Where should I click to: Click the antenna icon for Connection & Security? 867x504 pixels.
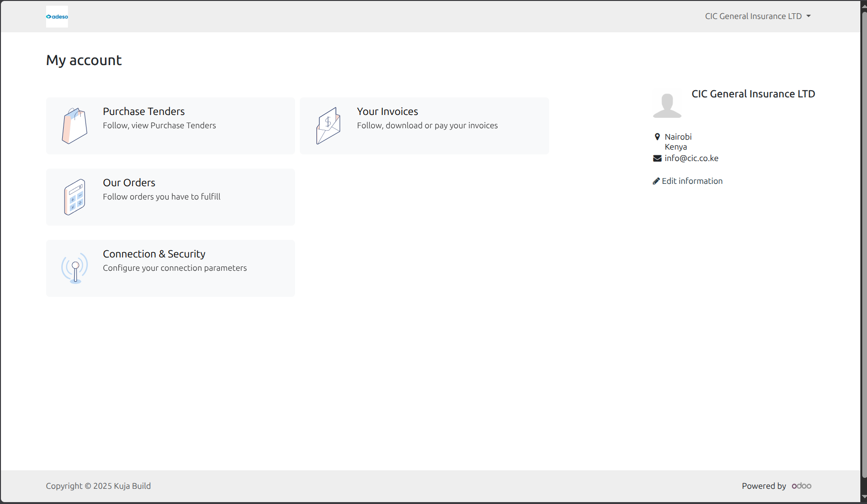[75, 268]
